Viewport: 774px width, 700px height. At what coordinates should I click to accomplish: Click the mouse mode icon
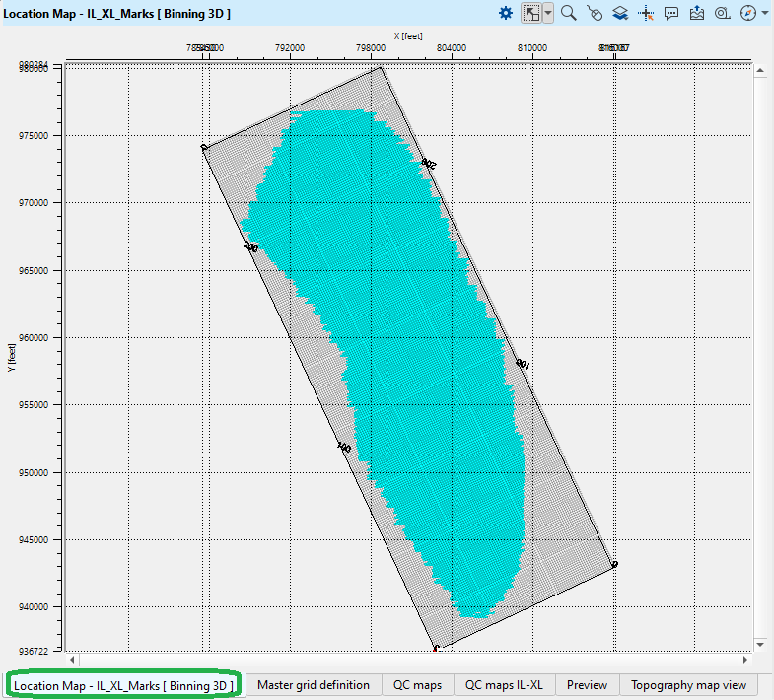(595, 13)
